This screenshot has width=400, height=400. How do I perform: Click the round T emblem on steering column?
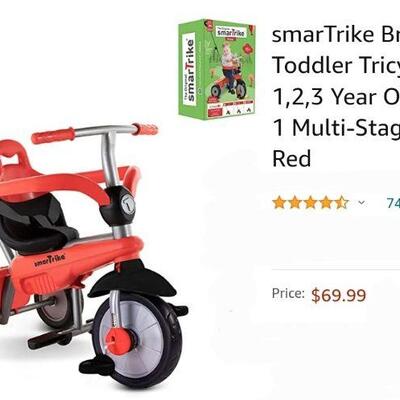[128, 204]
